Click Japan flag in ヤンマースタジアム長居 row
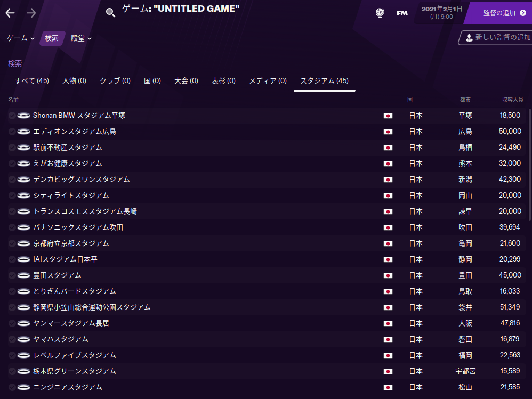The height and width of the screenshot is (399, 532). (388, 323)
